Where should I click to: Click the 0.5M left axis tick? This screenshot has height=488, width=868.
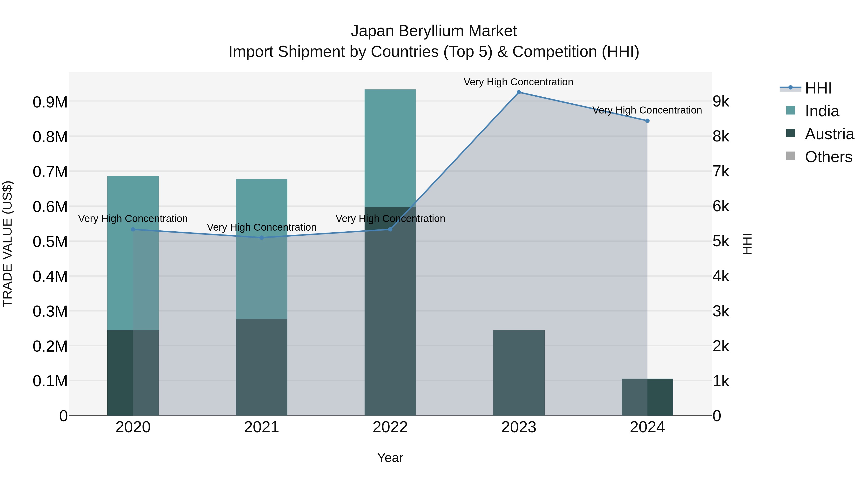[50, 241]
